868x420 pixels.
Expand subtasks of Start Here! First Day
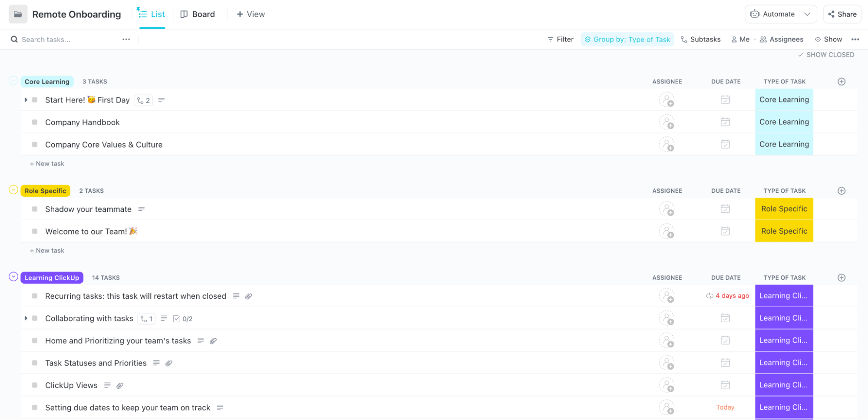pyautogui.click(x=26, y=100)
